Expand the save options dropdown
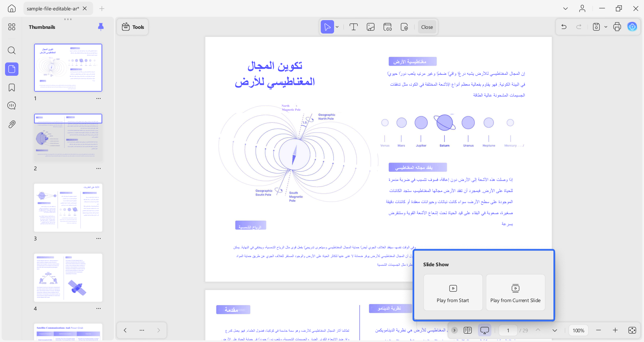The image size is (644, 342). tap(606, 27)
